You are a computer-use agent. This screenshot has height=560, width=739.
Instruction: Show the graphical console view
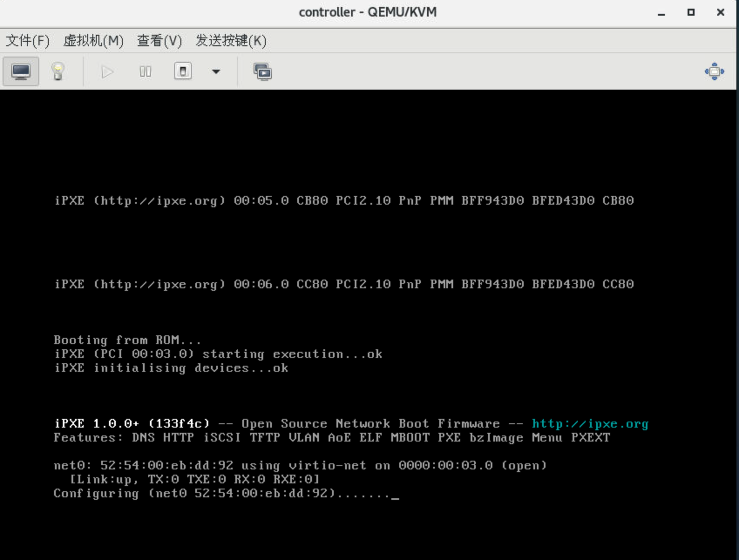tap(21, 71)
